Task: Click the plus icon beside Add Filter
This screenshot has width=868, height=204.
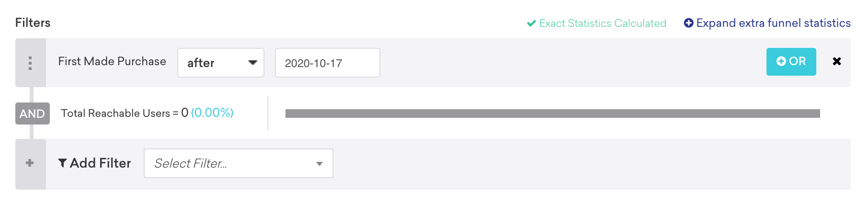Action: pyautogui.click(x=30, y=163)
